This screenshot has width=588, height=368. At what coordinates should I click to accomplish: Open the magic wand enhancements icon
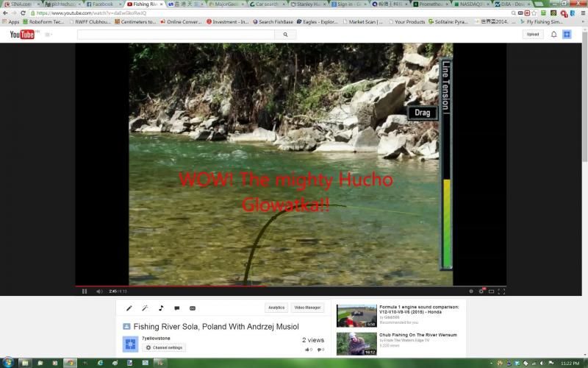click(145, 308)
